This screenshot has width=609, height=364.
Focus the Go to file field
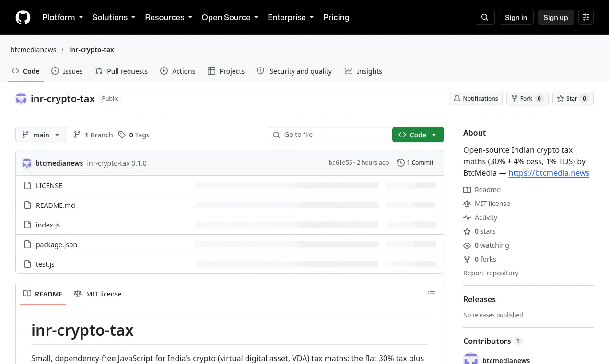[328, 135]
